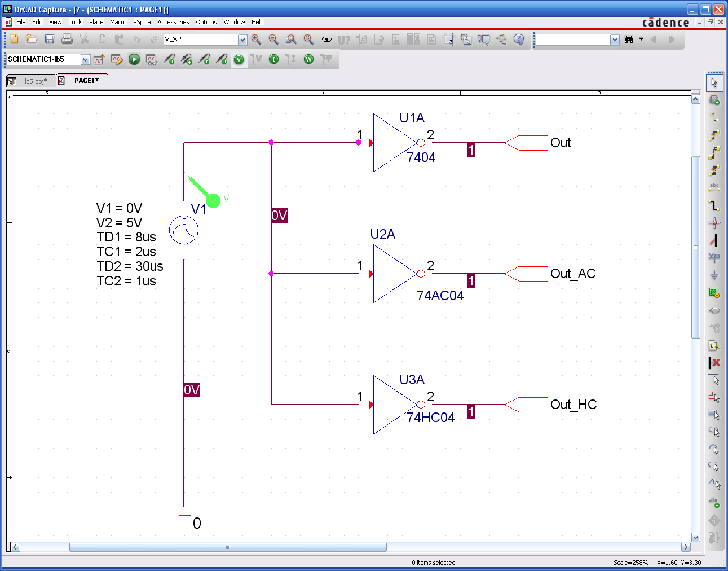The width and height of the screenshot is (728, 571).
Task: Choose the Place Bus tool
Action: (714, 205)
